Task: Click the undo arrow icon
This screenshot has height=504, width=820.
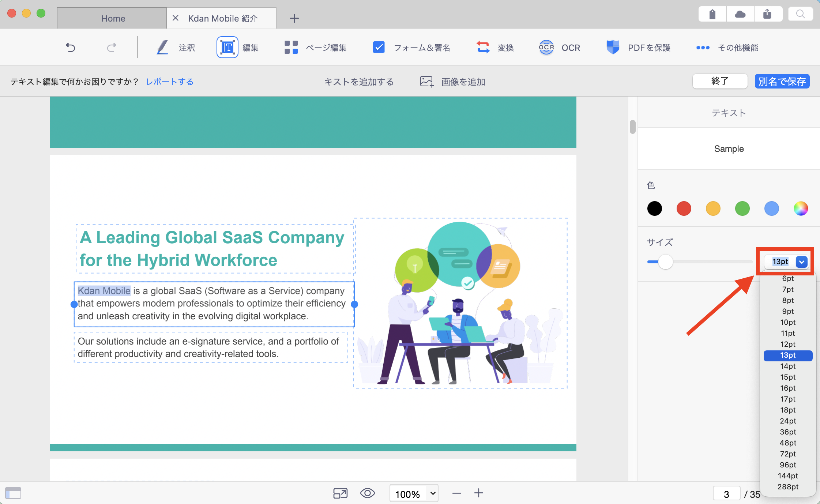Action: [71, 48]
